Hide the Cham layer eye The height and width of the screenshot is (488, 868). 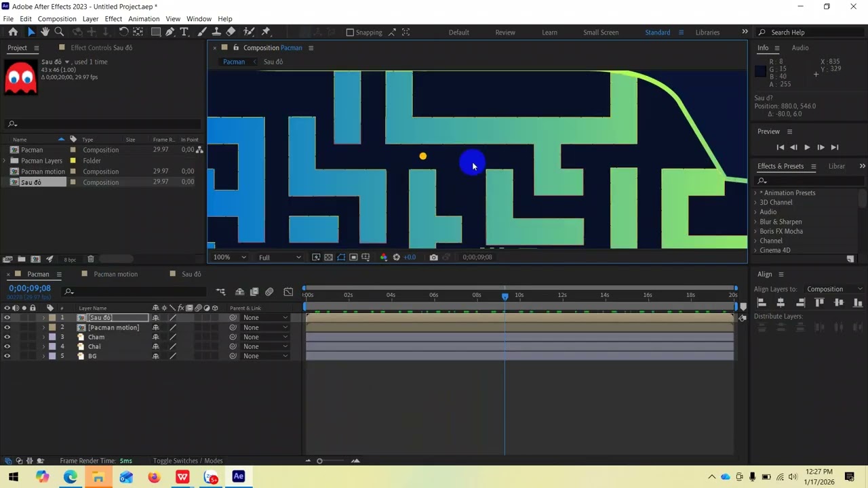(x=7, y=337)
